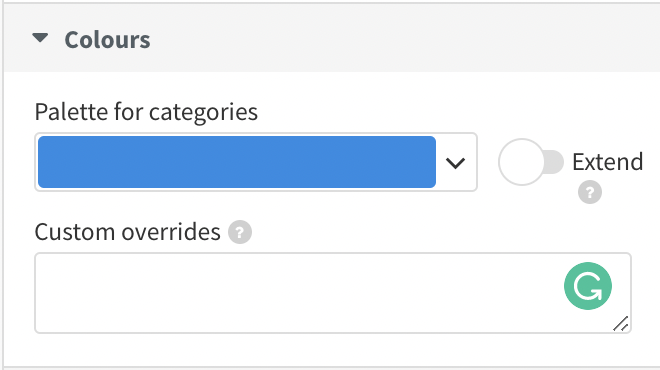Click the Grammarly arrow logo in textarea
The image size is (660, 370).
coord(588,286)
